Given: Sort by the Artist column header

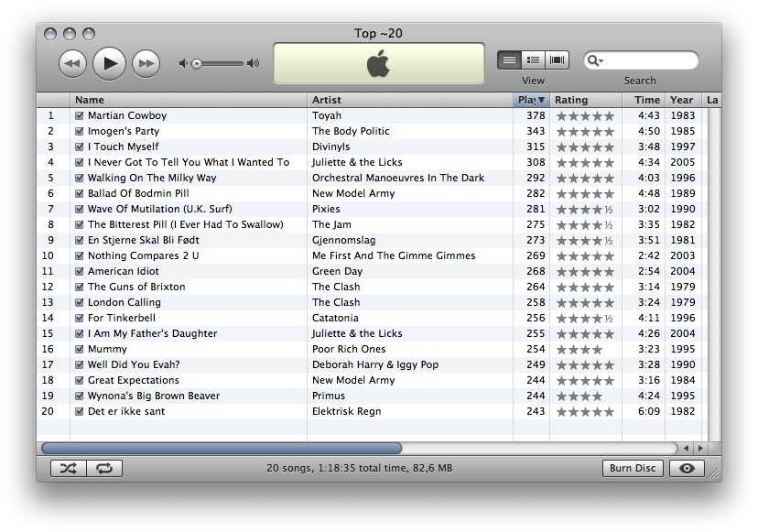Looking at the screenshot, I should point(410,100).
